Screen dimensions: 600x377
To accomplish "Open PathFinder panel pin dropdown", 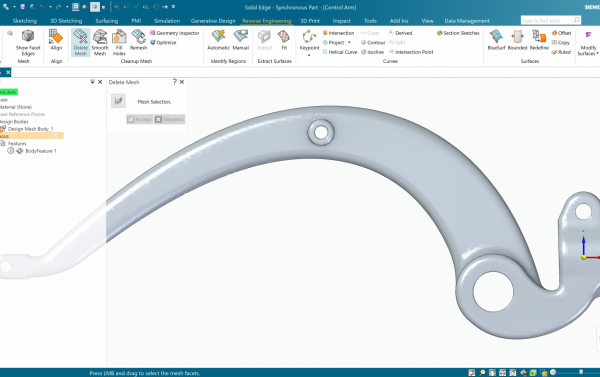I will click(92, 82).
